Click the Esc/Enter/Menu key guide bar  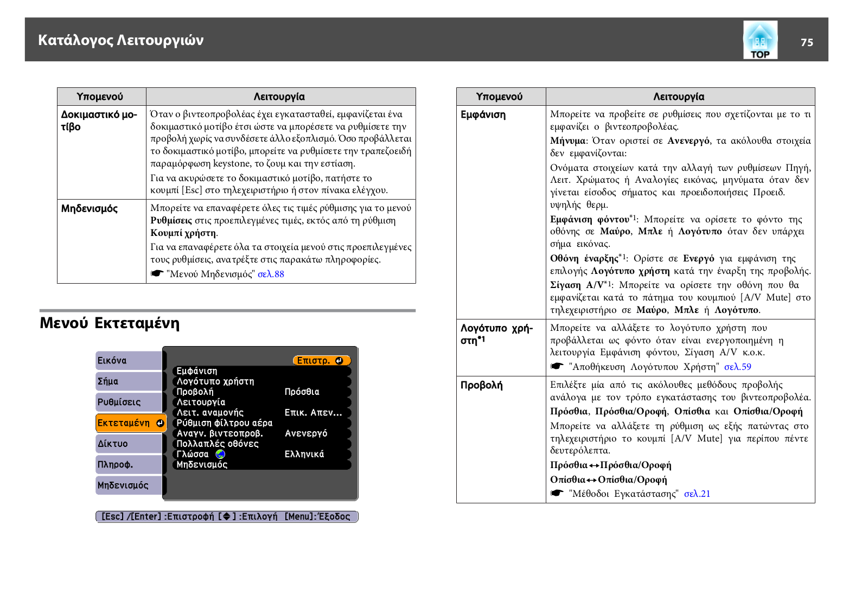[x=227, y=516]
